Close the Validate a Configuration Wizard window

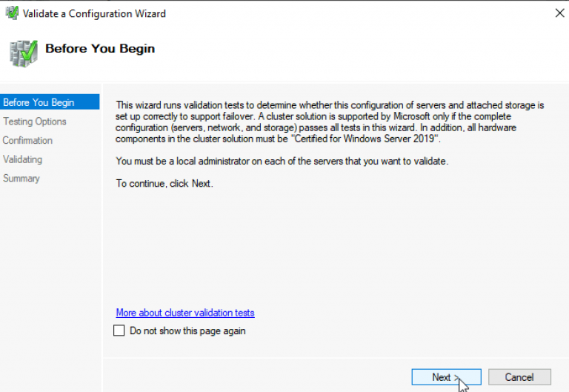pyautogui.click(x=558, y=13)
